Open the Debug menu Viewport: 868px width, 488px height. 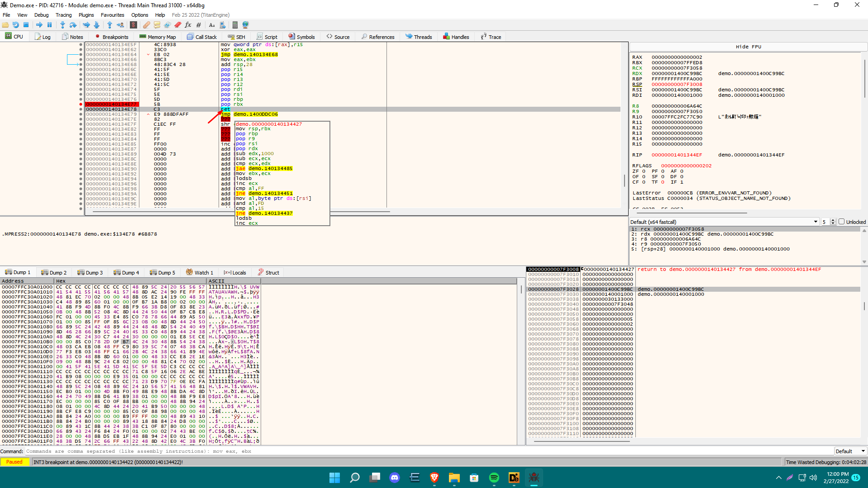click(x=42, y=15)
